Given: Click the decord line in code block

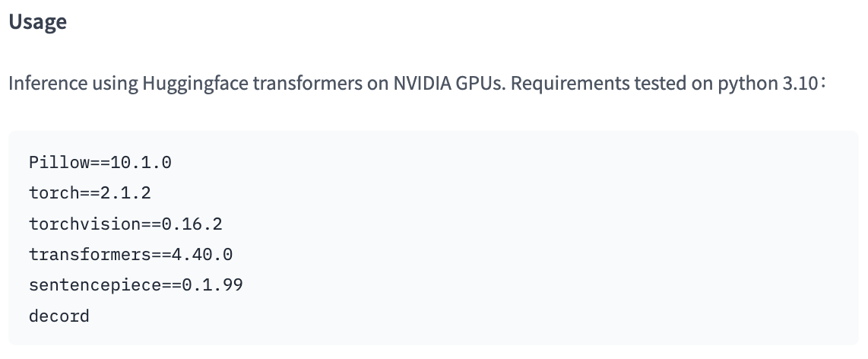Looking at the screenshot, I should (59, 316).
